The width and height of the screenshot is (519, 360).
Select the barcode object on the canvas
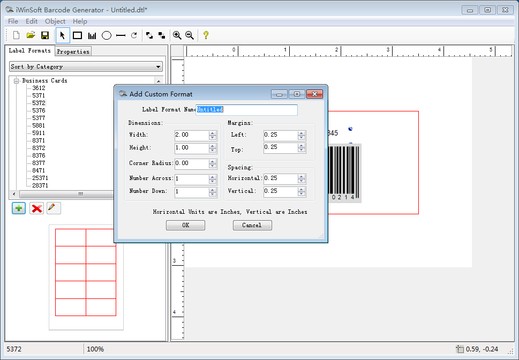344,173
